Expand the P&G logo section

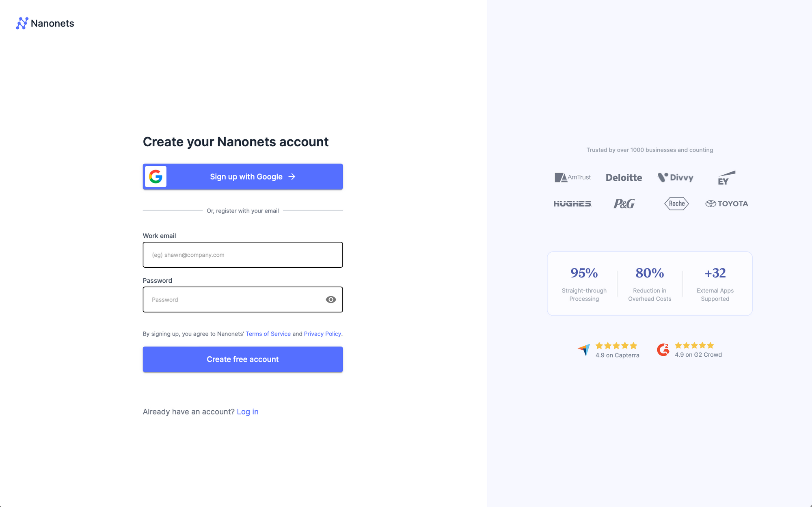(x=624, y=203)
